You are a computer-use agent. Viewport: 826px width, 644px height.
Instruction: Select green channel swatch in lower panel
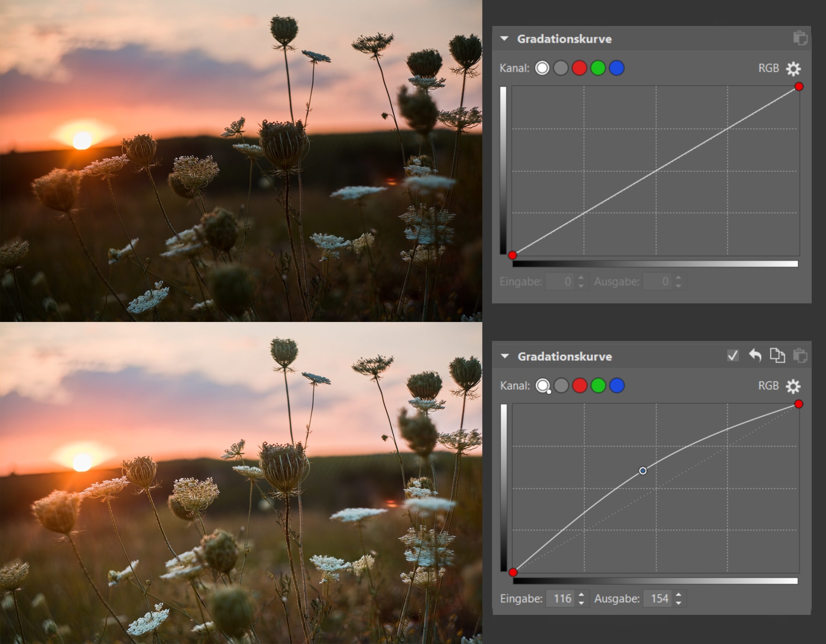(x=598, y=386)
